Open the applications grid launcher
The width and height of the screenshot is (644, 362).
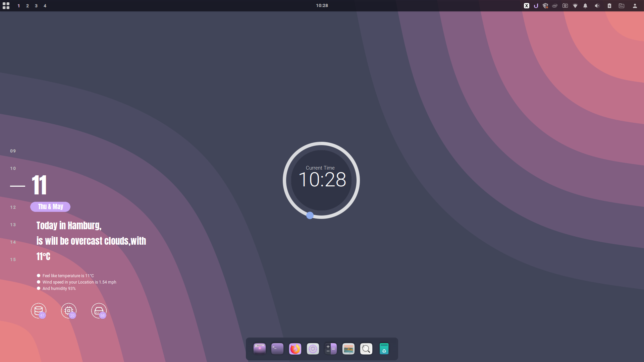[6, 6]
